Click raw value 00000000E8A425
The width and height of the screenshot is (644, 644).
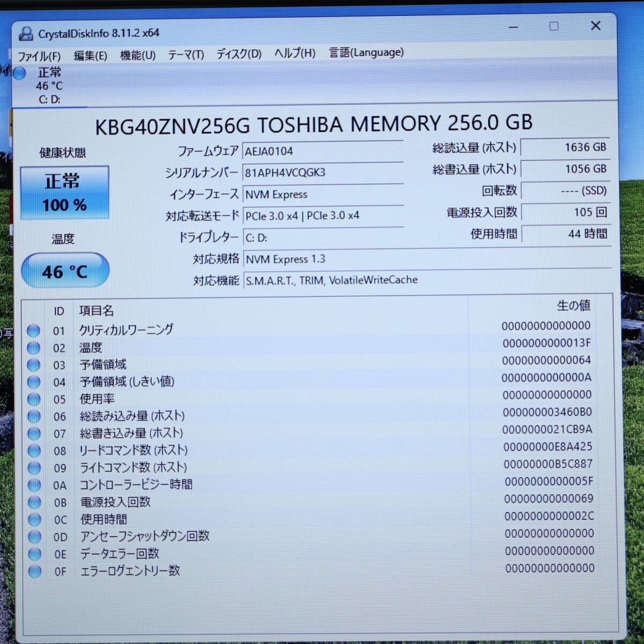click(x=548, y=447)
